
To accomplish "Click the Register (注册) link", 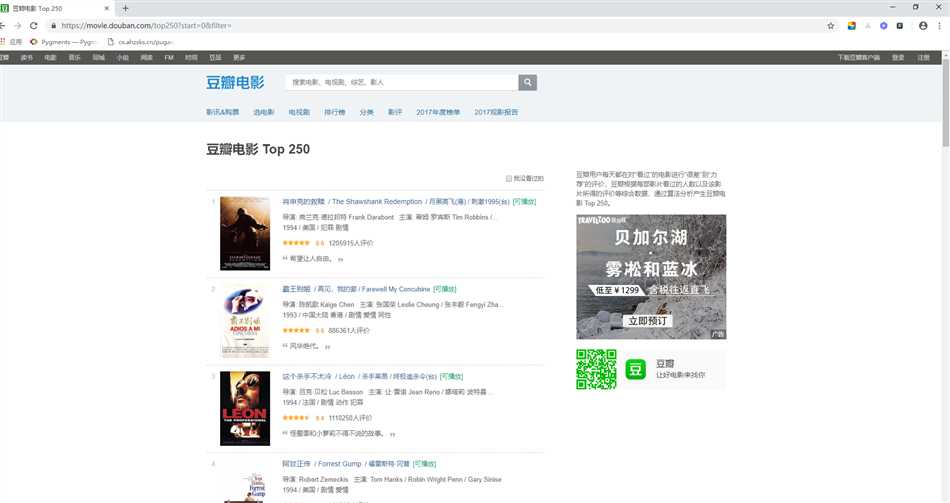I will click(923, 58).
